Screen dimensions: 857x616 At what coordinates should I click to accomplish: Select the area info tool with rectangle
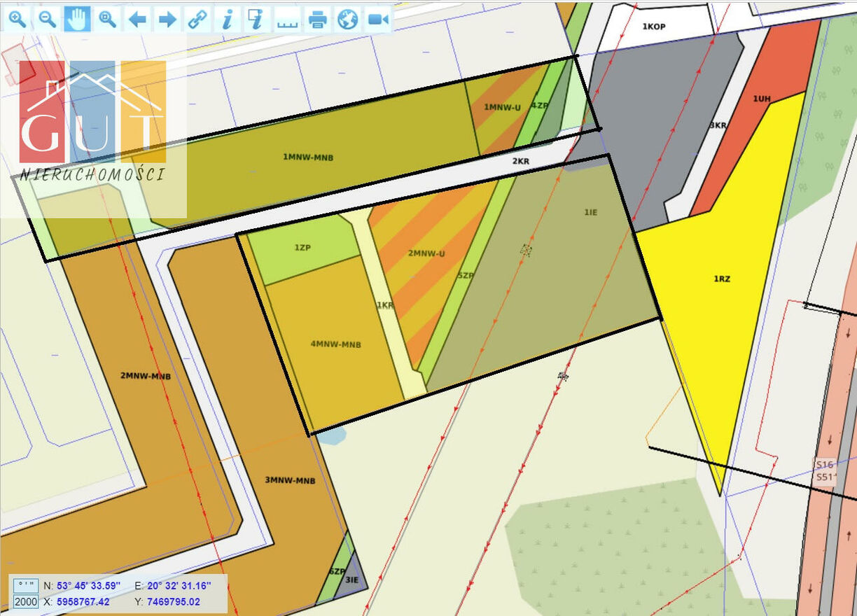click(257, 19)
